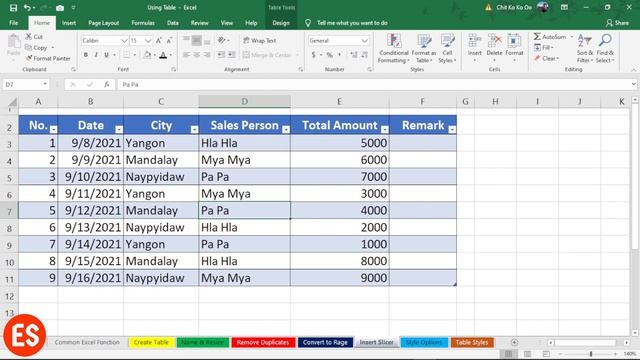
Task: Open the Name Box dropdown
Action: (x=45, y=84)
